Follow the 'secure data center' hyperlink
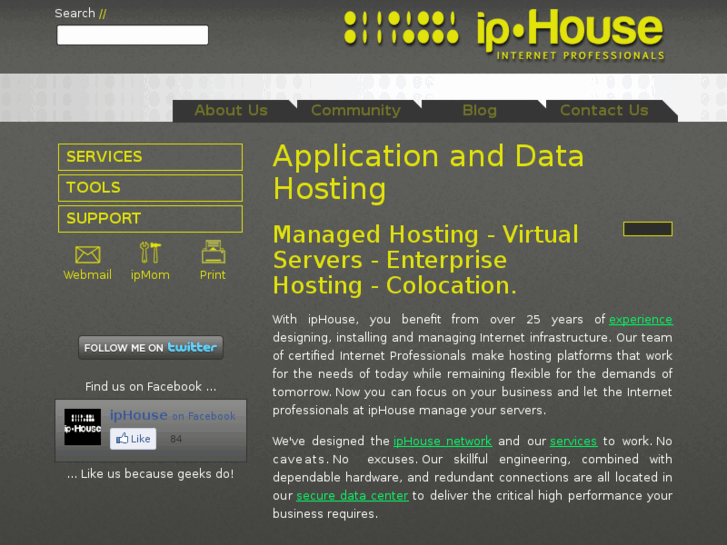The height and width of the screenshot is (545, 727). 352,496
